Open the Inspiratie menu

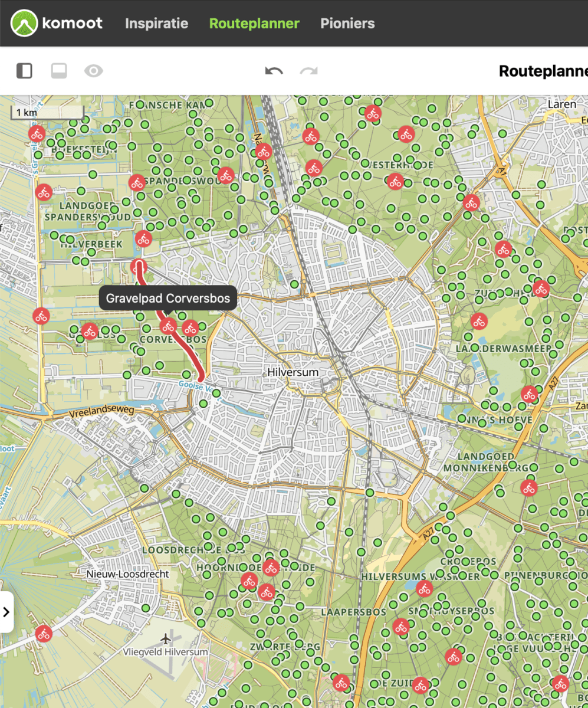[x=156, y=24]
